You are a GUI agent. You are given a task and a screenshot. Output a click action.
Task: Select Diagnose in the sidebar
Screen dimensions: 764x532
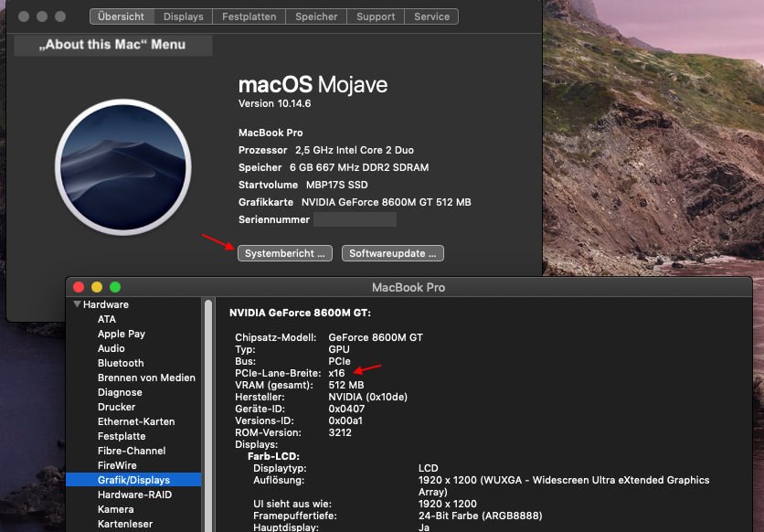coord(120,392)
